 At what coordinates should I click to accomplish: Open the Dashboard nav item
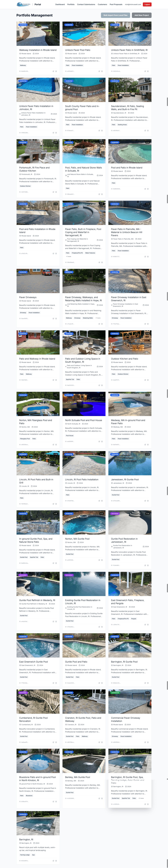[x=60, y=4]
